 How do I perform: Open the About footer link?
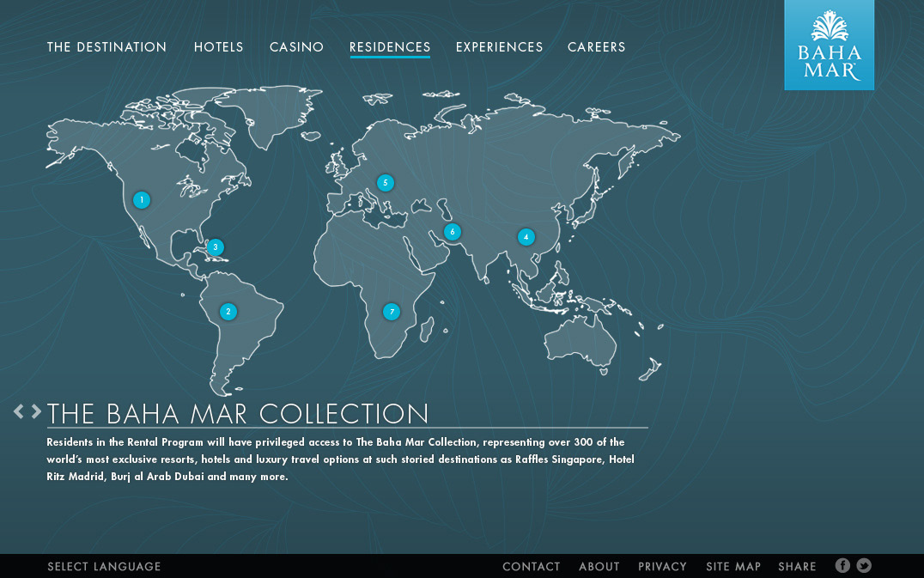coord(599,566)
